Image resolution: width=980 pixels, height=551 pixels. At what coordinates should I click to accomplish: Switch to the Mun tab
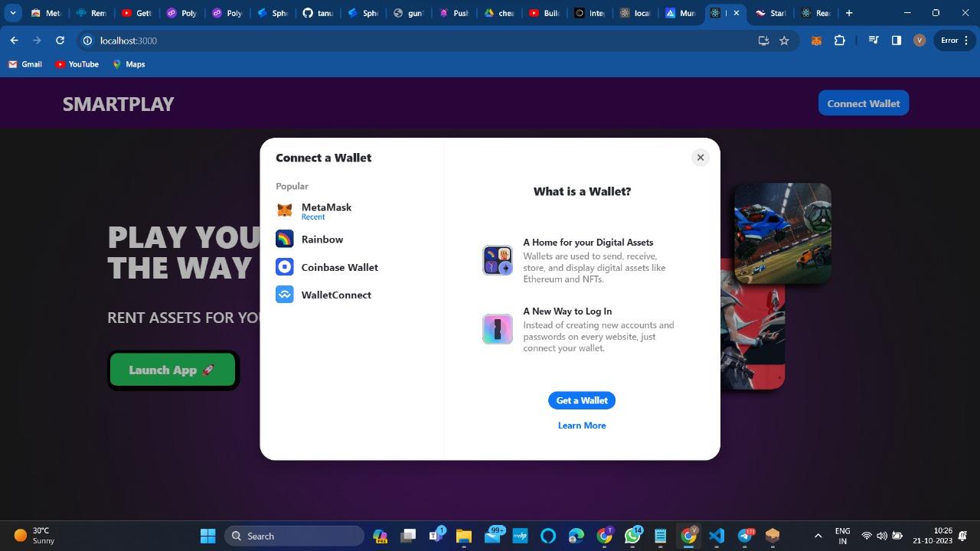680,13
